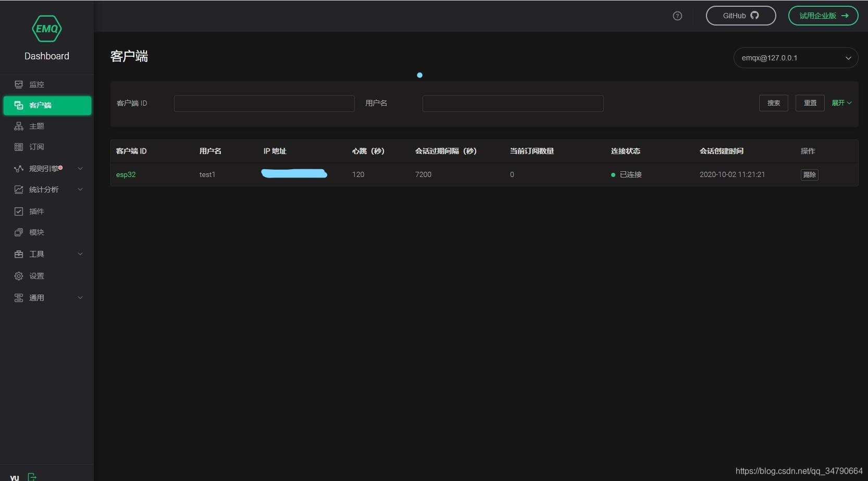
Task: Open the emqx@127.0.0.1 node dropdown
Action: [x=796, y=58]
